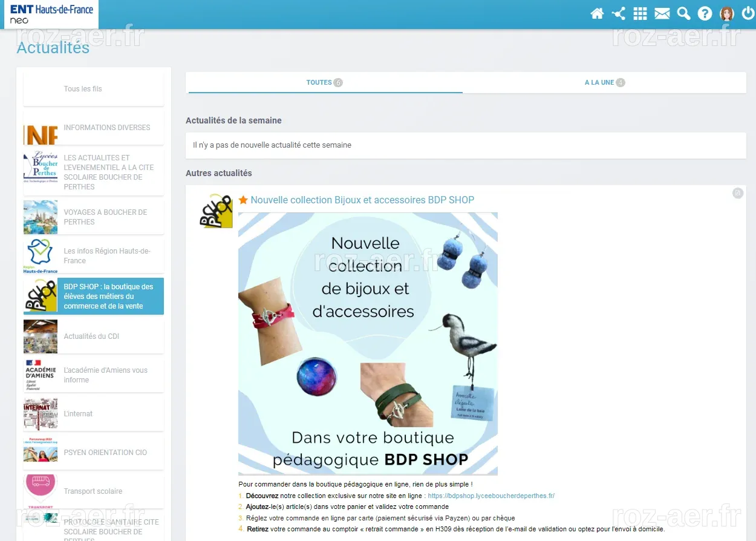The width and height of the screenshot is (756, 541).
Task: Select INFORMATIONS DIVERSES feed
Action: click(x=94, y=128)
